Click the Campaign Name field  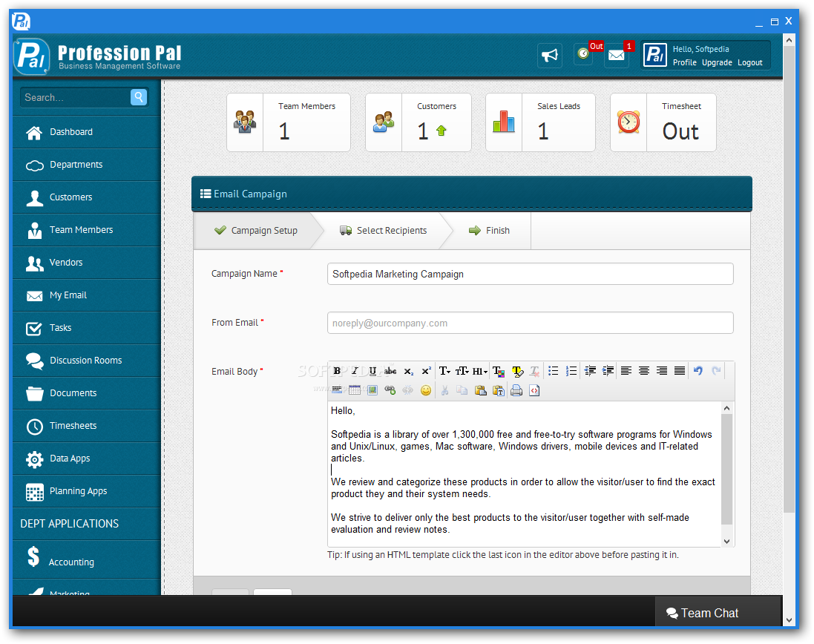[530, 274]
